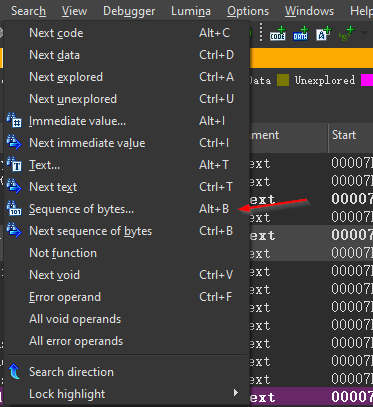This screenshot has height=407, width=373.
Task: Open the Search menu
Action: coord(28,11)
